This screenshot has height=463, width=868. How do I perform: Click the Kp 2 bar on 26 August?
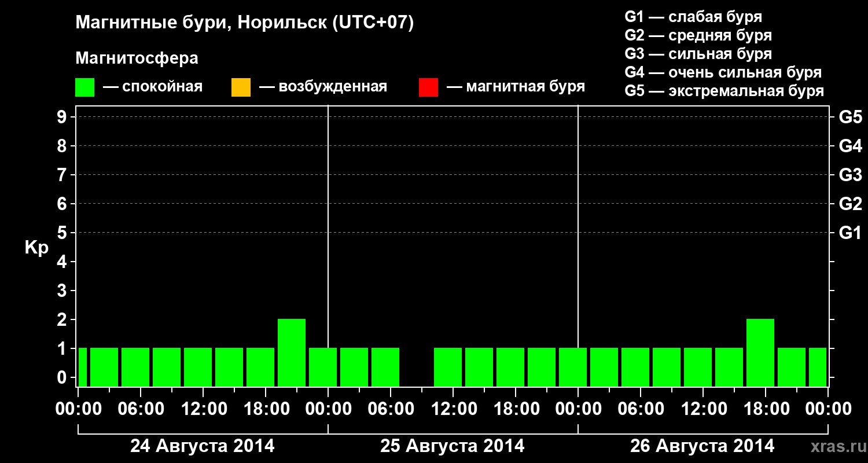click(760, 352)
